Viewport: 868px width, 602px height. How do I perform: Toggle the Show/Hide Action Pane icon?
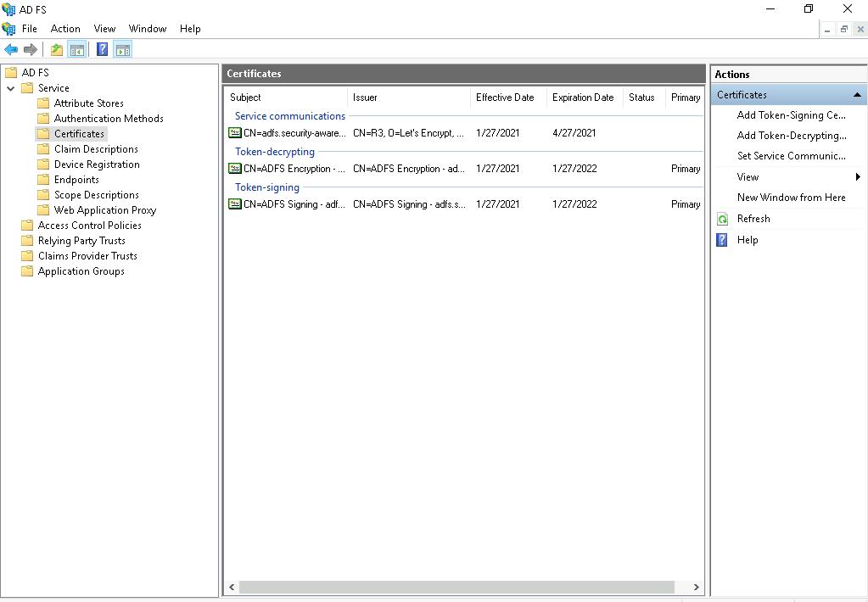click(123, 50)
